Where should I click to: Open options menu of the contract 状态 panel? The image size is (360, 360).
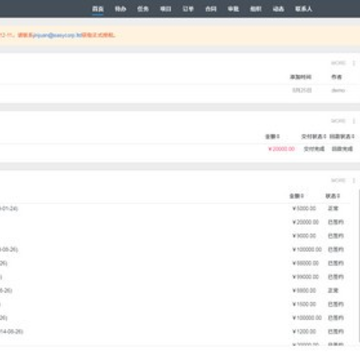point(354,180)
